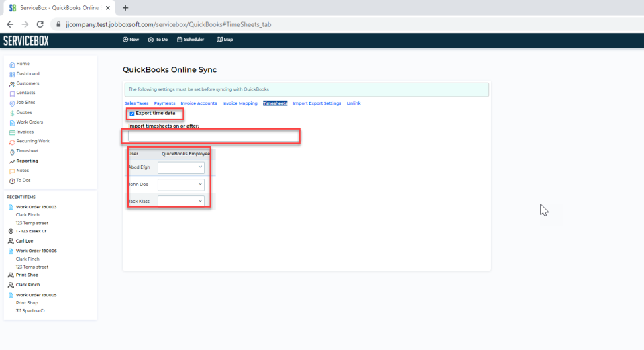Click the 1 - 123 Essex Cr location icon
644x350 pixels.
point(11,231)
